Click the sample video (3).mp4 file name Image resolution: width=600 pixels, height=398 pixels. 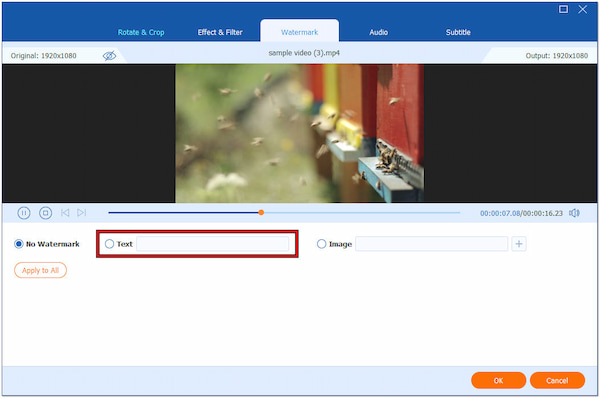304,53
